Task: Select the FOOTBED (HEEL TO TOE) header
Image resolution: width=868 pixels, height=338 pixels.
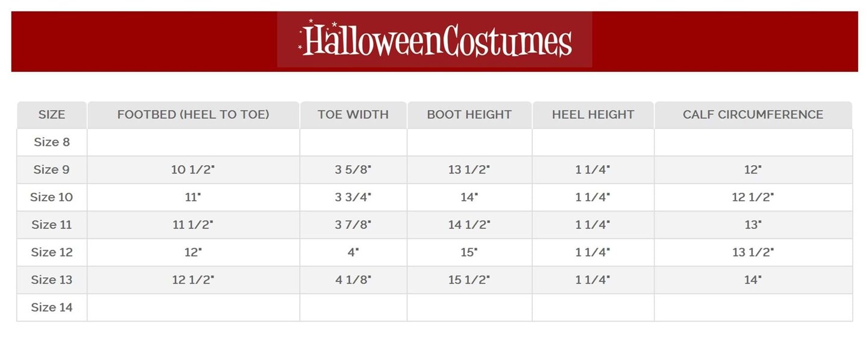Action: pos(193,114)
